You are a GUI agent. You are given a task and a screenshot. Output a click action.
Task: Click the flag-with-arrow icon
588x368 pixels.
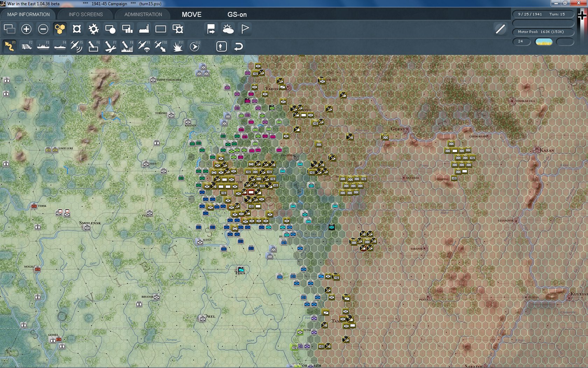coord(211,29)
